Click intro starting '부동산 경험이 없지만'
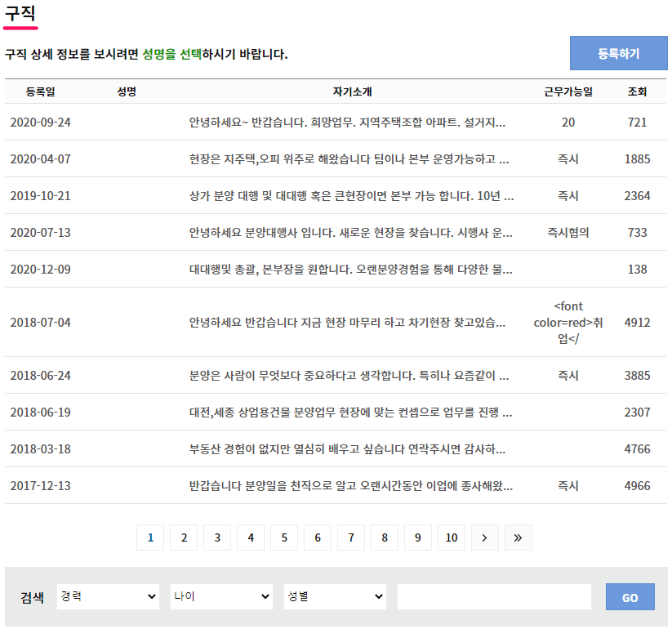Viewport: 672px width, 629px height. tap(347, 449)
